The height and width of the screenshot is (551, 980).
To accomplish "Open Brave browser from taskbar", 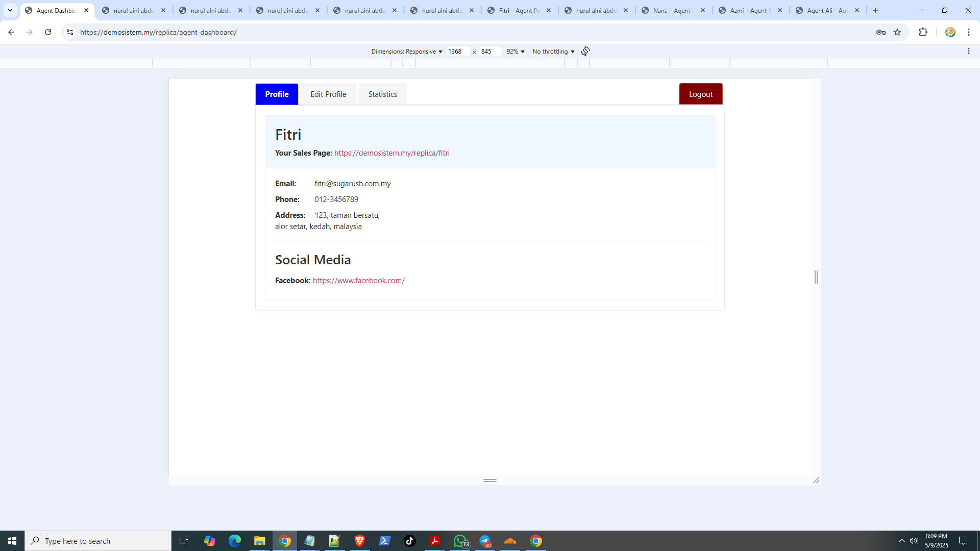I will (360, 541).
